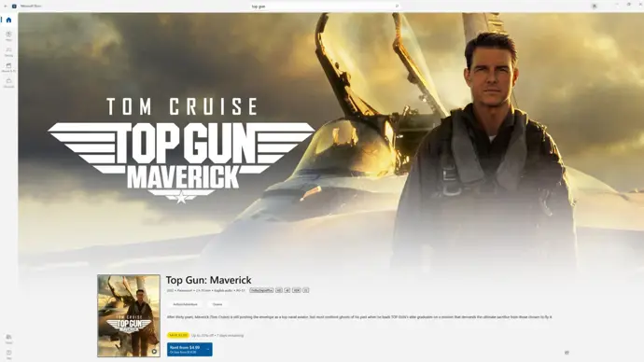Open the user profile avatar
This screenshot has height=362, width=644.
tap(594, 7)
